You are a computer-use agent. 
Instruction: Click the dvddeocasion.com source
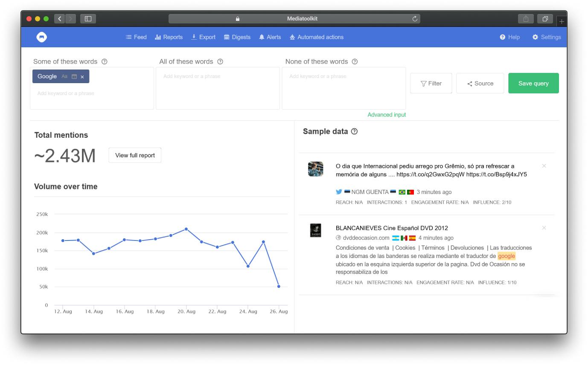click(366, 238)
